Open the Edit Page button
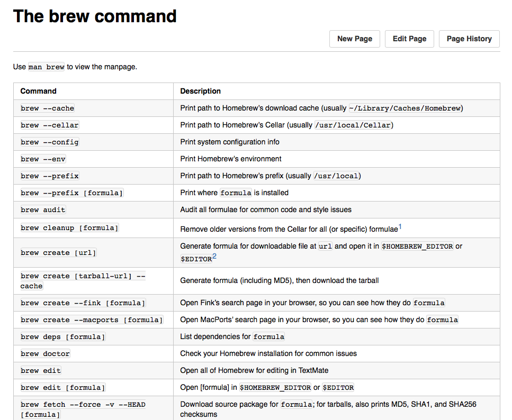This screenshot has height=420, width=512. point(409,39)
